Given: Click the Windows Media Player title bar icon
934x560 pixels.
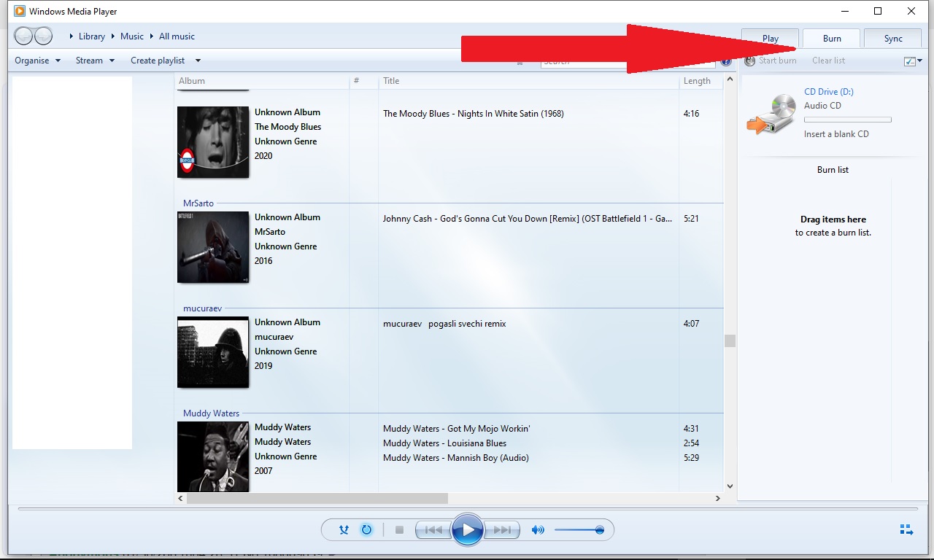Looking at the screenshot, I should click(20, 11).
